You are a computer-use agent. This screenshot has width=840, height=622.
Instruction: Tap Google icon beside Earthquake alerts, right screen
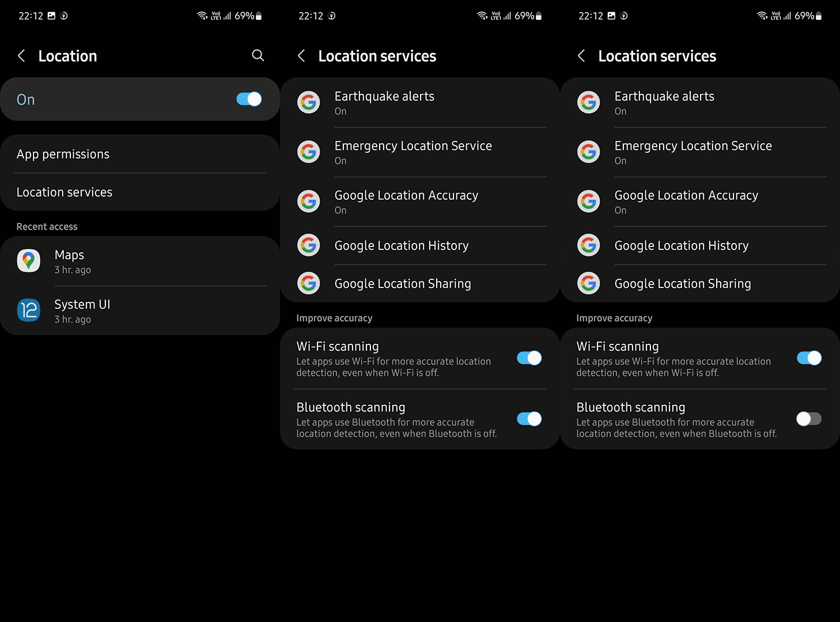tap(589, 103)
